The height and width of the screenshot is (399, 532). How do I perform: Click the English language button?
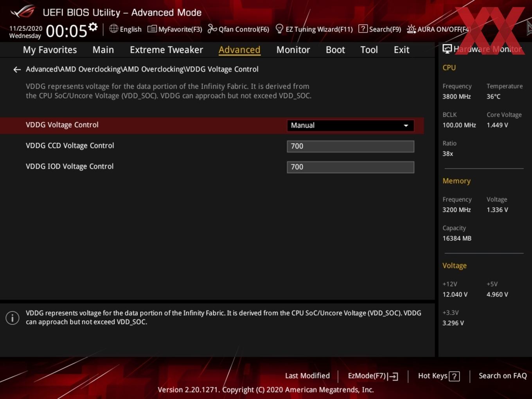pyautogui.click(x=126, y=29)
